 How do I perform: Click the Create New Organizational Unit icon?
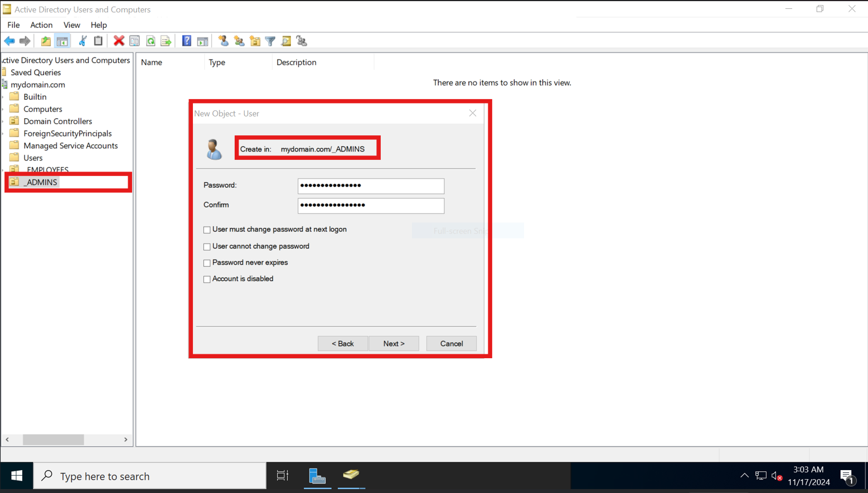pyautogui.click(x=255, y=41)
